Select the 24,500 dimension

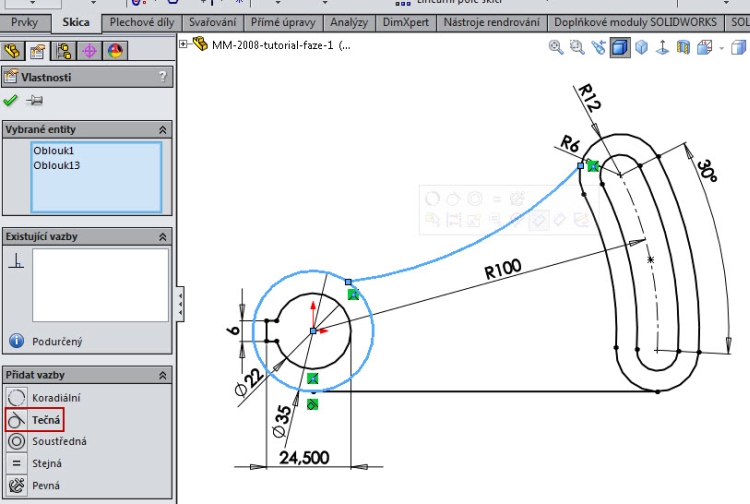point(304,458)
